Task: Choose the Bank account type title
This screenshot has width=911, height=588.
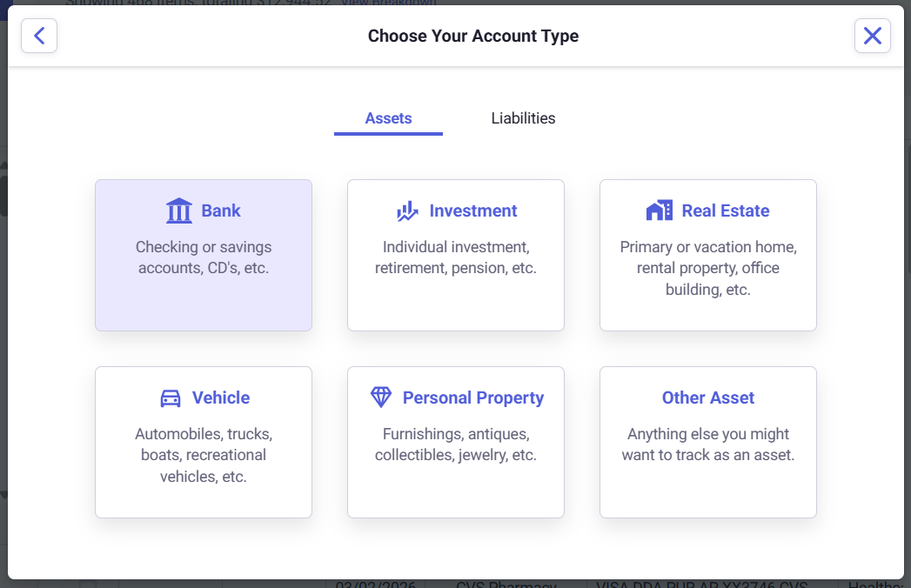Action: point(221,210)
